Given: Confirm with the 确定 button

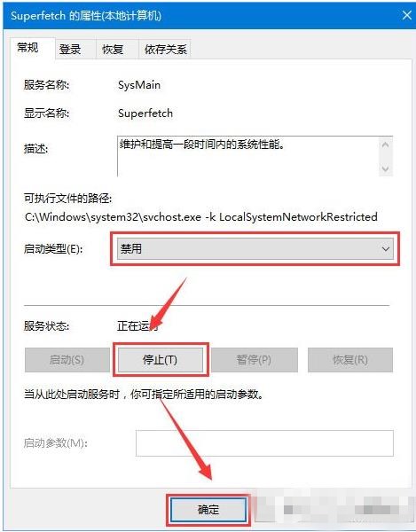Looking at the screenshot, I should pyautogui.click(x=208, y=510).
